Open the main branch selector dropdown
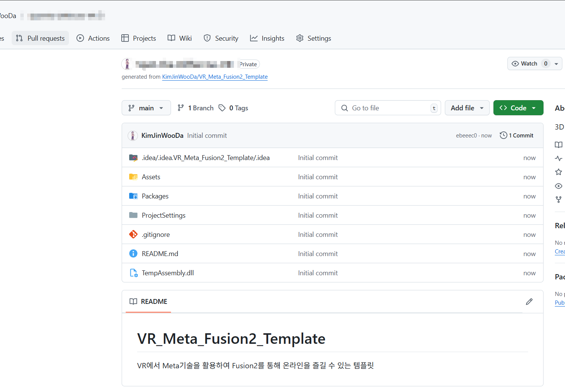Screen dimensions: 565x392 click(x=146, y=108)
